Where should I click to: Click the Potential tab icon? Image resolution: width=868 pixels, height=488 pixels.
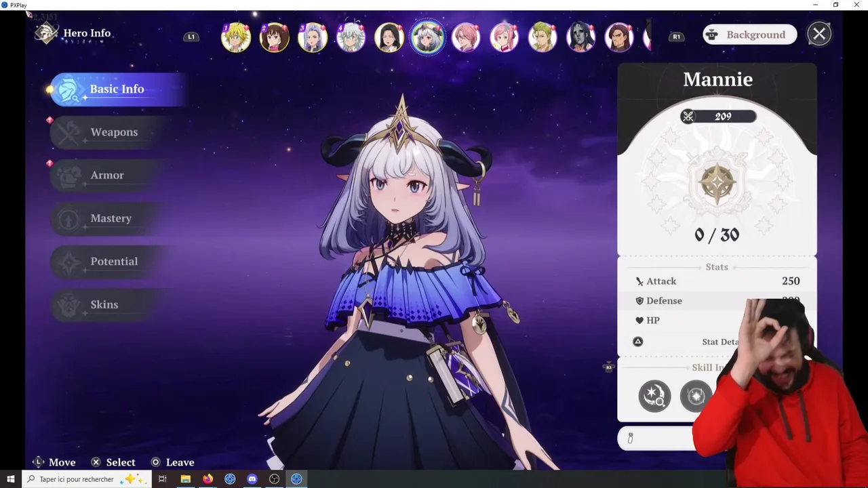[x=68, y=262]
